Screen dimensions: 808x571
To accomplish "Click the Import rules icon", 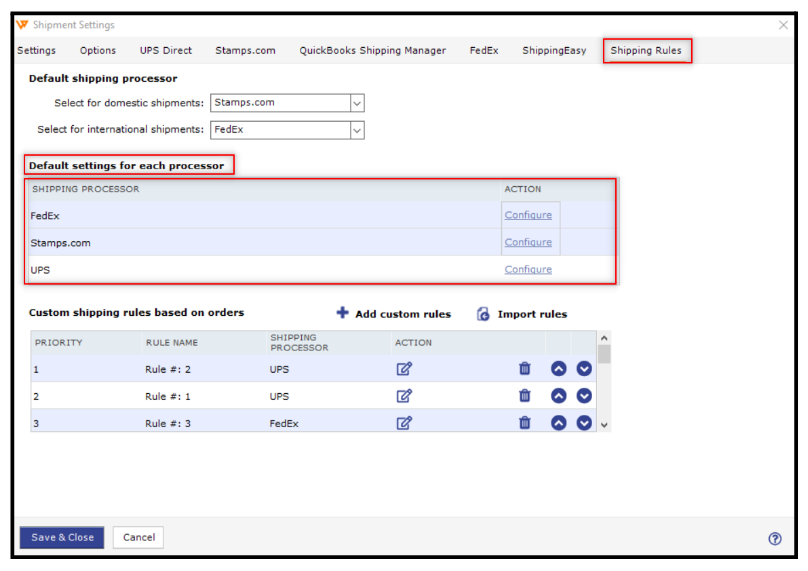I will [483, 314].
